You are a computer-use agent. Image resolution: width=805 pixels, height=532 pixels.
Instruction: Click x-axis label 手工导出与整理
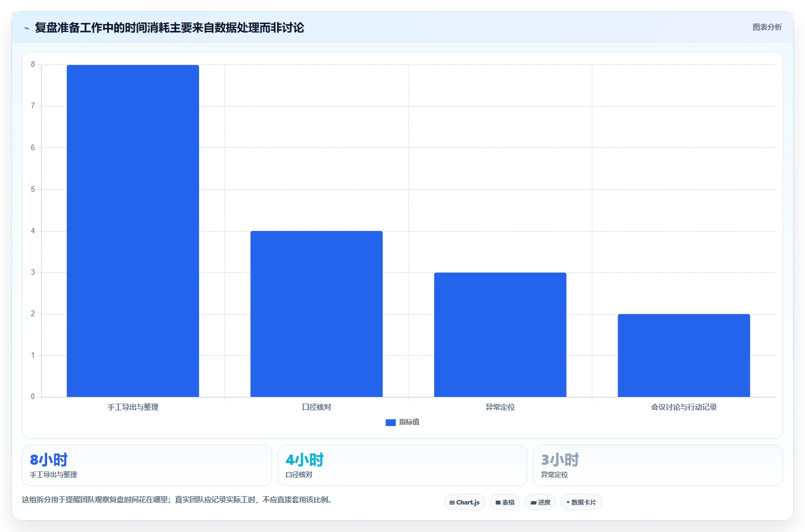[133, 407]
